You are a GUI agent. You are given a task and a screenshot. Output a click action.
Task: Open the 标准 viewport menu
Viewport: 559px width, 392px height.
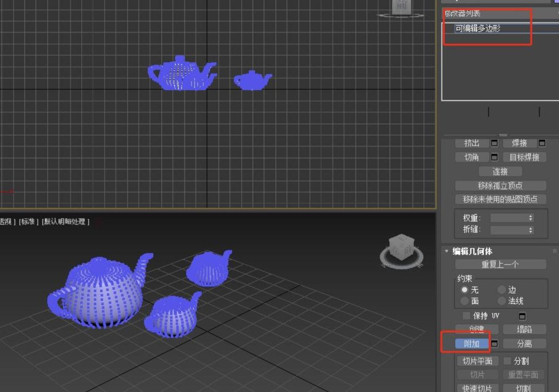click(29, 221)
